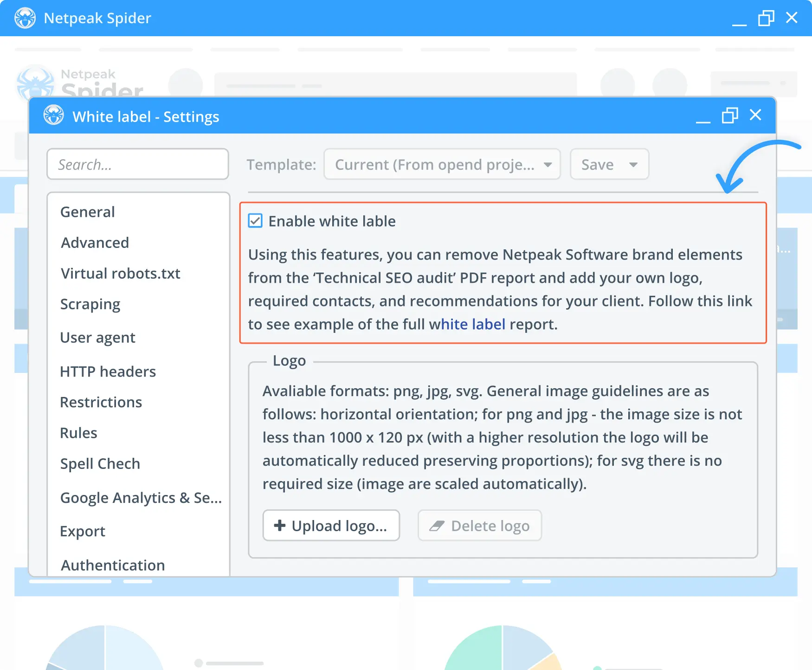The image size is (812, 670).
Task: Select General settings section
Action: coord(88,212)
